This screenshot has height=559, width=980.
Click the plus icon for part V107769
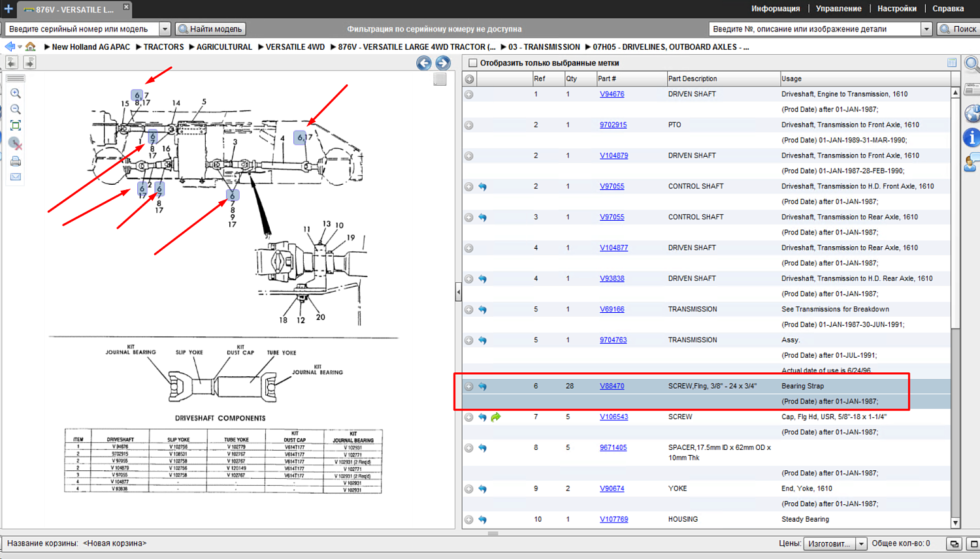click(x=469, y=520)
